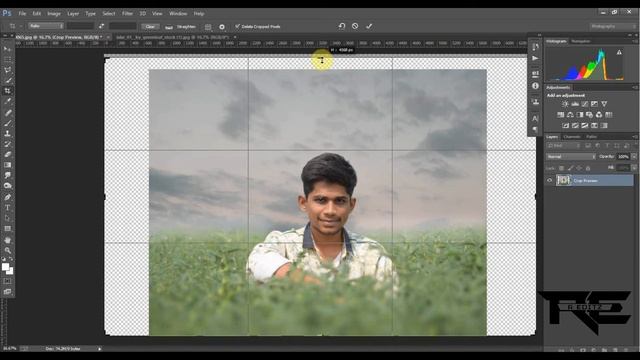Select the Quick Selection tool
This screenshot has height=360, width=640.
7,80
